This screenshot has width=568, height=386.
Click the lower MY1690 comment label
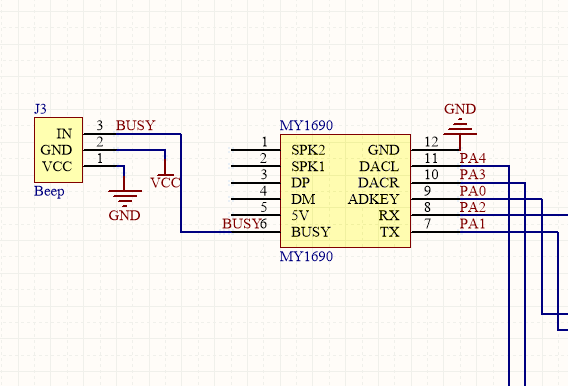306,256
